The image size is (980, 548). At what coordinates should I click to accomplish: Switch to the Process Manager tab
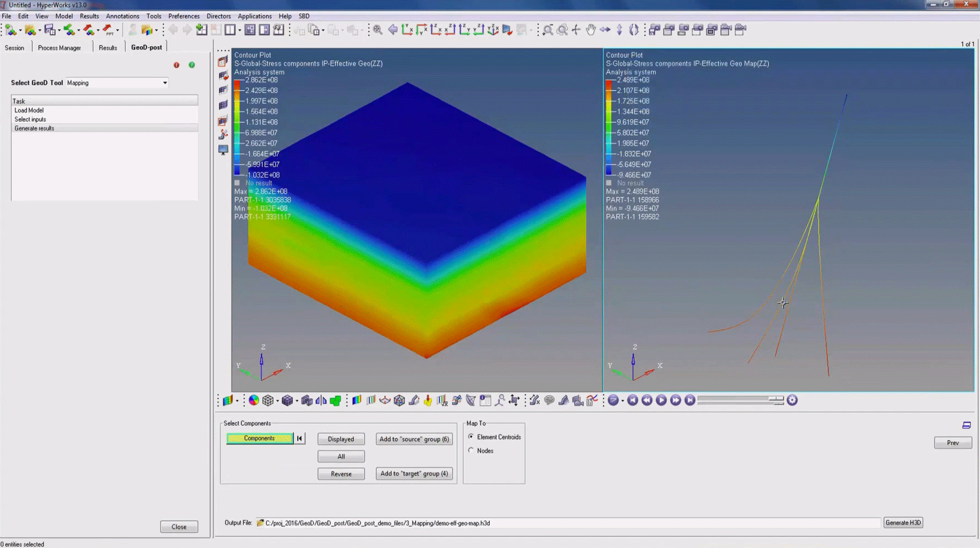tap(59, 47)
